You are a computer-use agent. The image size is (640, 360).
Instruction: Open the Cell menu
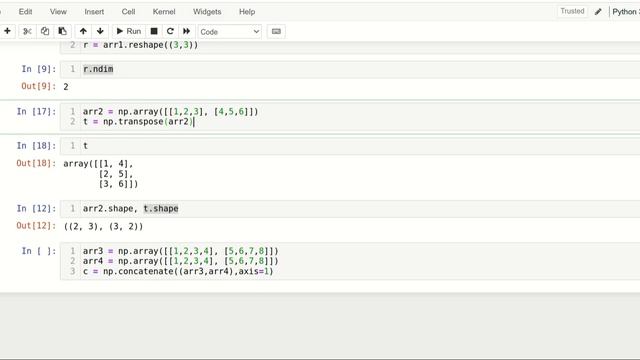point(129,12)
